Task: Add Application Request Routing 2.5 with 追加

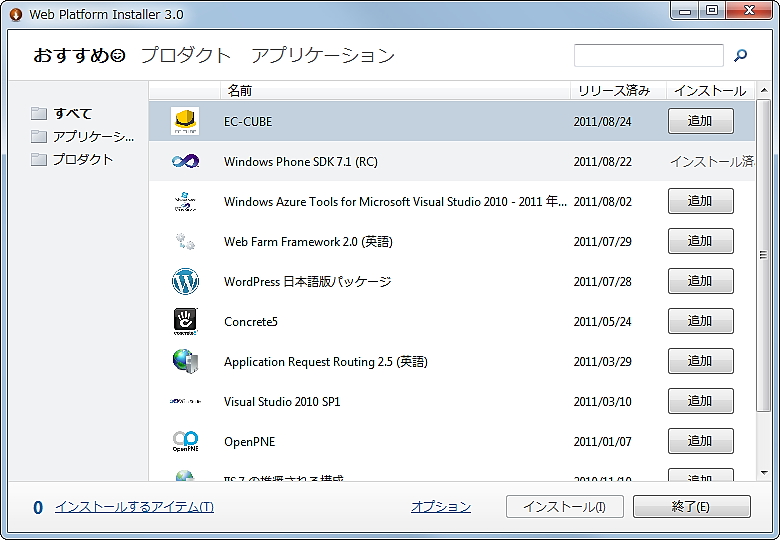Action: pyautogui.click(x=700, y=360)
